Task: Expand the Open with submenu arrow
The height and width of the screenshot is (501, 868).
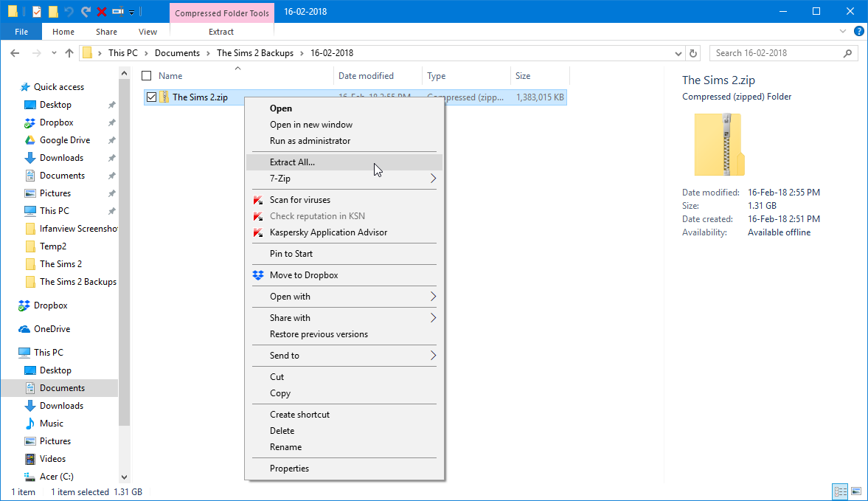Action: coord(434,297)
